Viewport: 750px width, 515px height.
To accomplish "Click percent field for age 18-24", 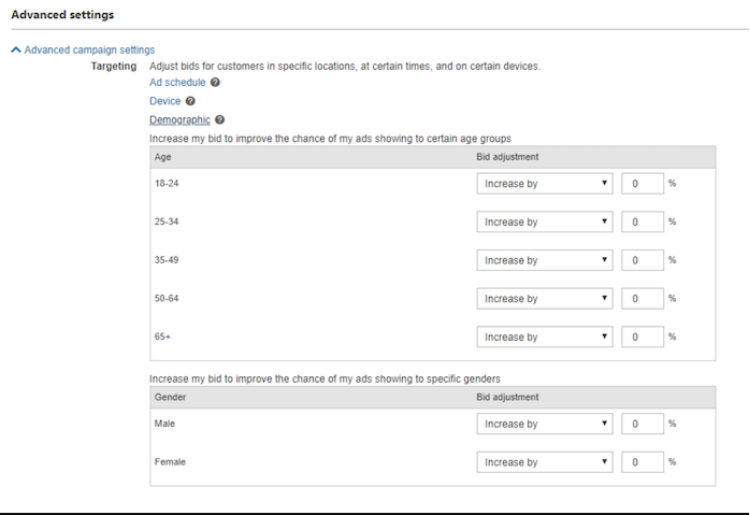I will (x=642, y=184).
